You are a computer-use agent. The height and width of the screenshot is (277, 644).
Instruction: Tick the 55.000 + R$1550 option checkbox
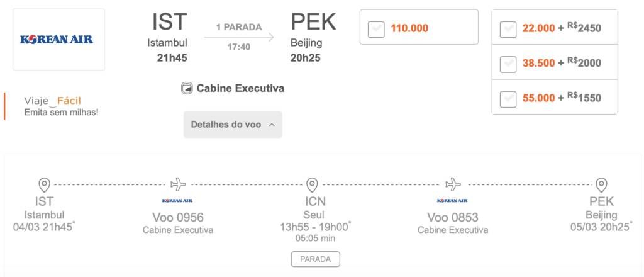click(508, 99)
